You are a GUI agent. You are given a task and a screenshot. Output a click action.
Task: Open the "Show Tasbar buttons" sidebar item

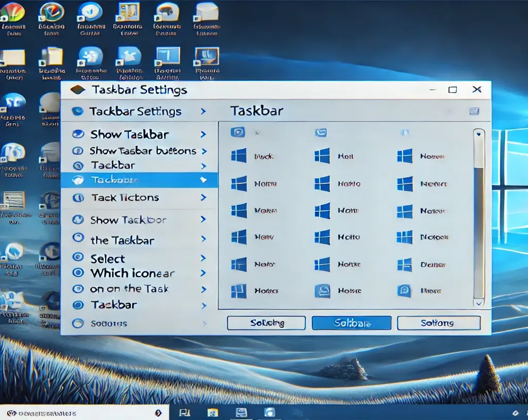[x=142, y=151]
